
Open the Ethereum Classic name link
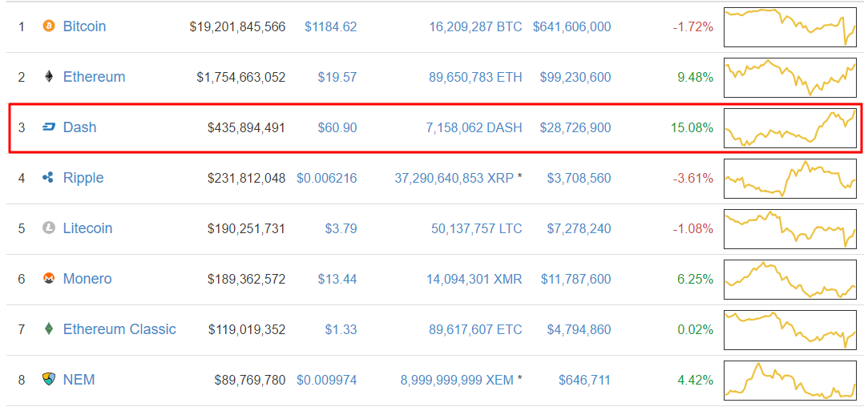click(119, 329)
